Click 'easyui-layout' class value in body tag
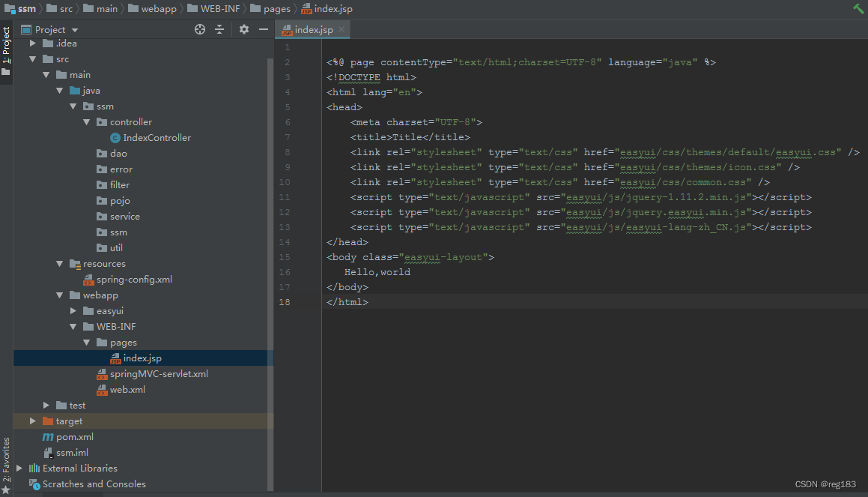Viewport: 868px width, 497px height. [443, 257]
